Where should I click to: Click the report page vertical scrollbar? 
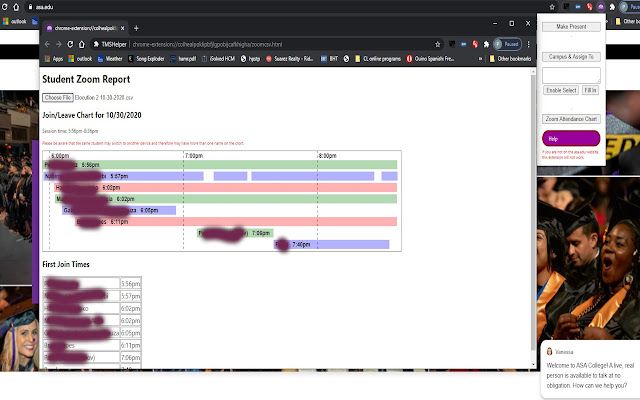tap(533, 212)
